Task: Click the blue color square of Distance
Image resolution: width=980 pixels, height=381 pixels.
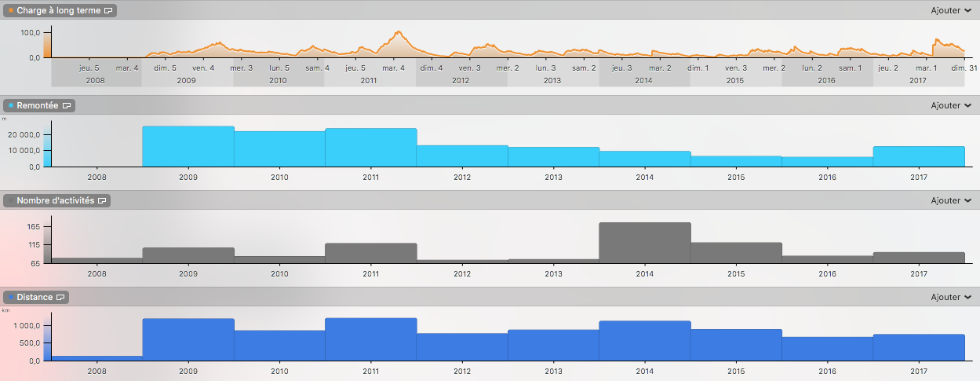Action: pos(11,298)
